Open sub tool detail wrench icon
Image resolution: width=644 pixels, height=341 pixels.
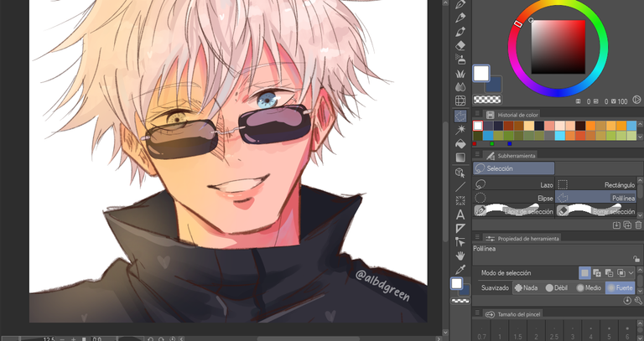tap(638, 301)
